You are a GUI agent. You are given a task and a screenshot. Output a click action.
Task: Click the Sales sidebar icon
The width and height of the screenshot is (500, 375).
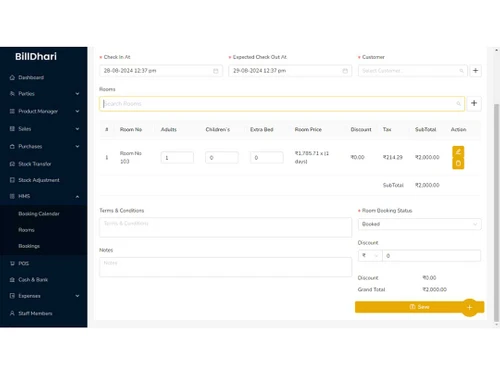point(12,129)
